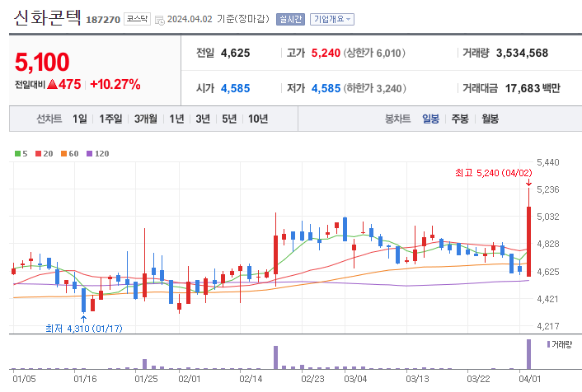The height and width of the screenshot is (392, 582).
Task: Click the 신화콘텍 stock name heading
Action: click(x=47, y=17)
